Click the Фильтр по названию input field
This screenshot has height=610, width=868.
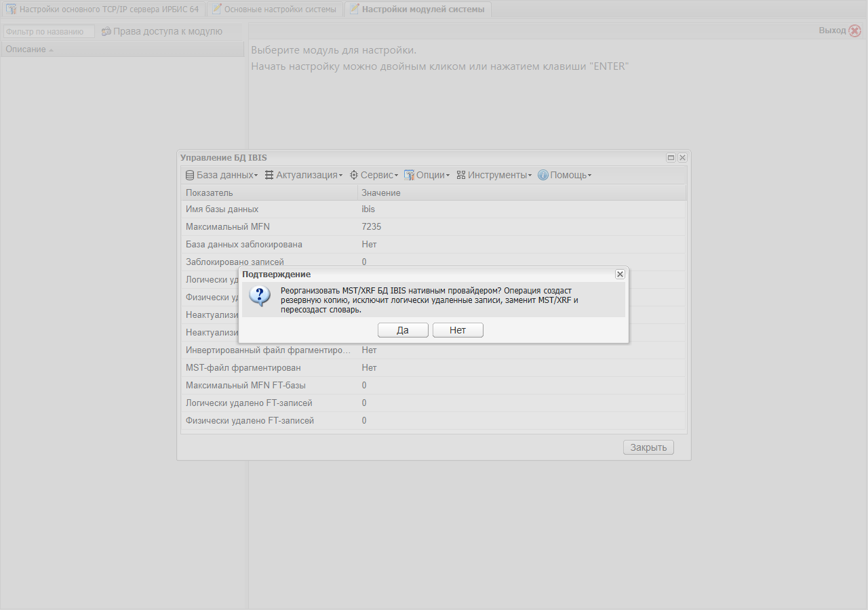pyautogui.click(x=49, y=32)
